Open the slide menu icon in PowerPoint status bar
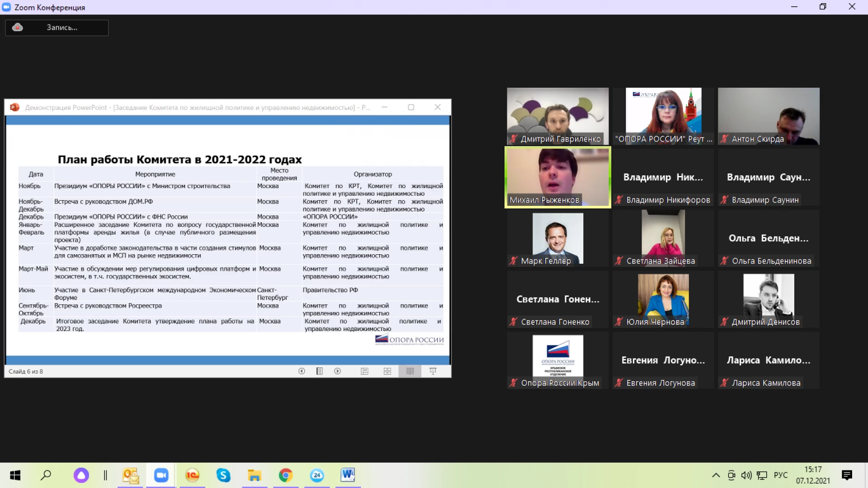Image resolution: width=868 pixels, height=488 pixels. point(320,371)
